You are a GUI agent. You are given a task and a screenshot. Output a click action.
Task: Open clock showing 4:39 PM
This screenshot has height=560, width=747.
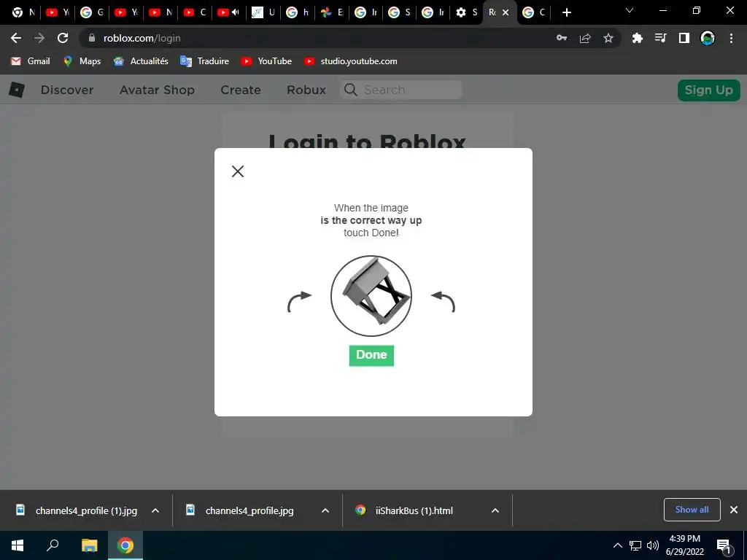point(684,545)
